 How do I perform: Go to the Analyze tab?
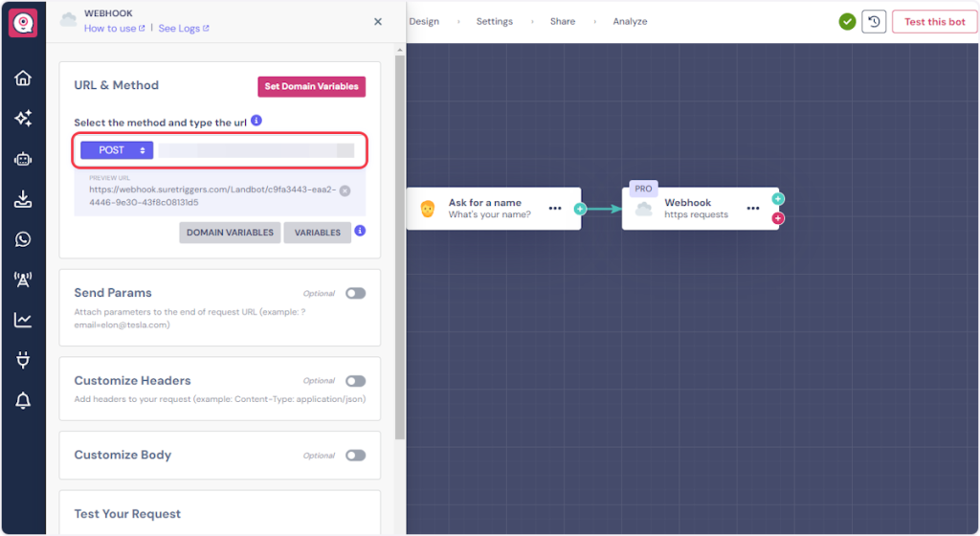(x=630, y=21)
